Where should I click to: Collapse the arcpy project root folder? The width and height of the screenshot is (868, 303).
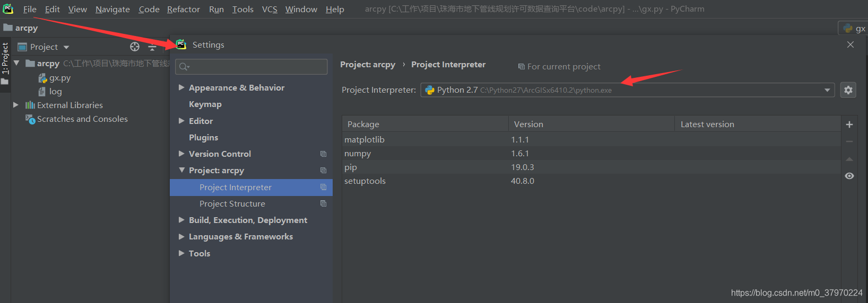tap(16, 63)
